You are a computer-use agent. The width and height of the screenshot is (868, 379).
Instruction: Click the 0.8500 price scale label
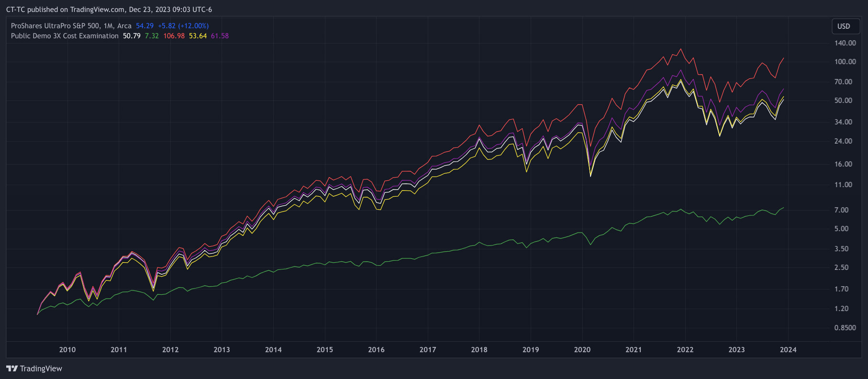pyautogui.click(x=845, y=328)
